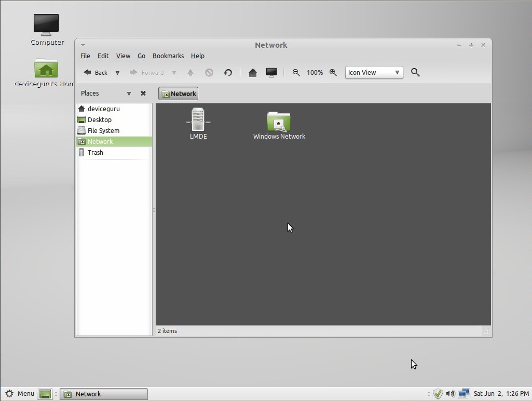Expand the Places sidebar selector dropdown
Screen dimensions: 532x401
click(x=129, y=93)
